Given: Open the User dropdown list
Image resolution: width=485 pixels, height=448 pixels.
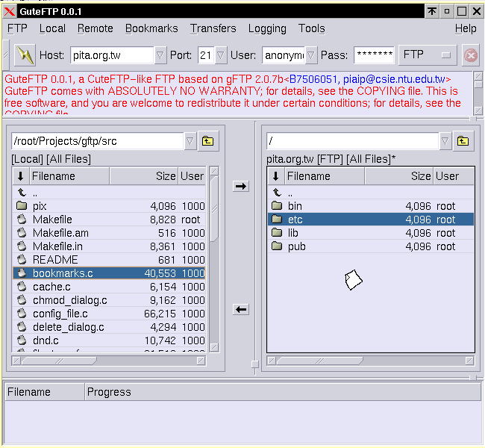Looking at the screenshot, I should tap(311, 55).
